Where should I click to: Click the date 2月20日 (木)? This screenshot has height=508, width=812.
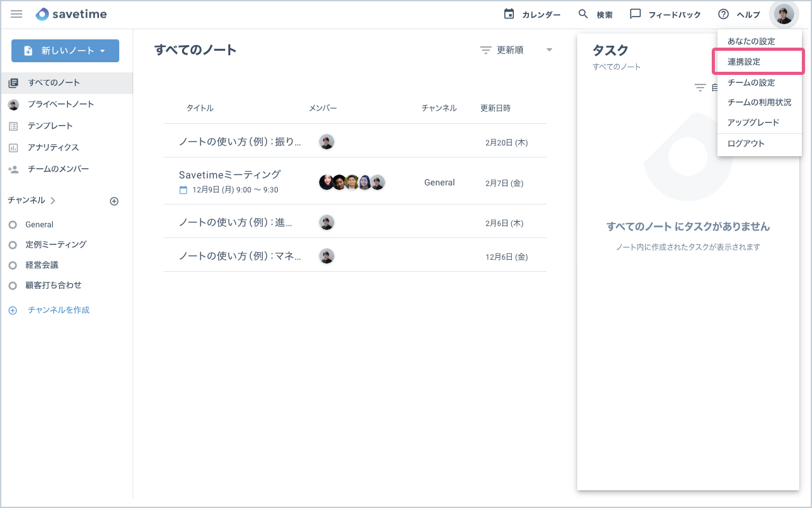point(506,143)
